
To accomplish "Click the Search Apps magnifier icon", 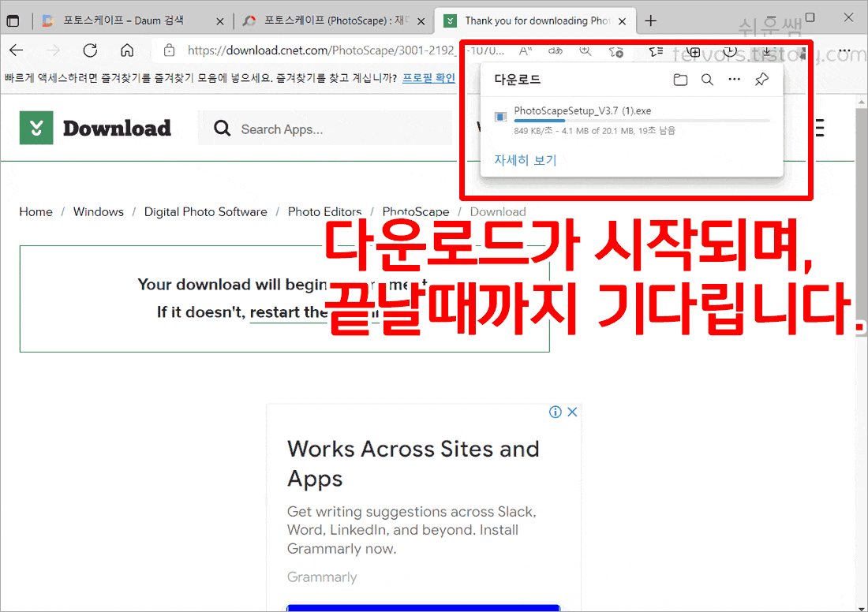I will (x=222, y=129).
